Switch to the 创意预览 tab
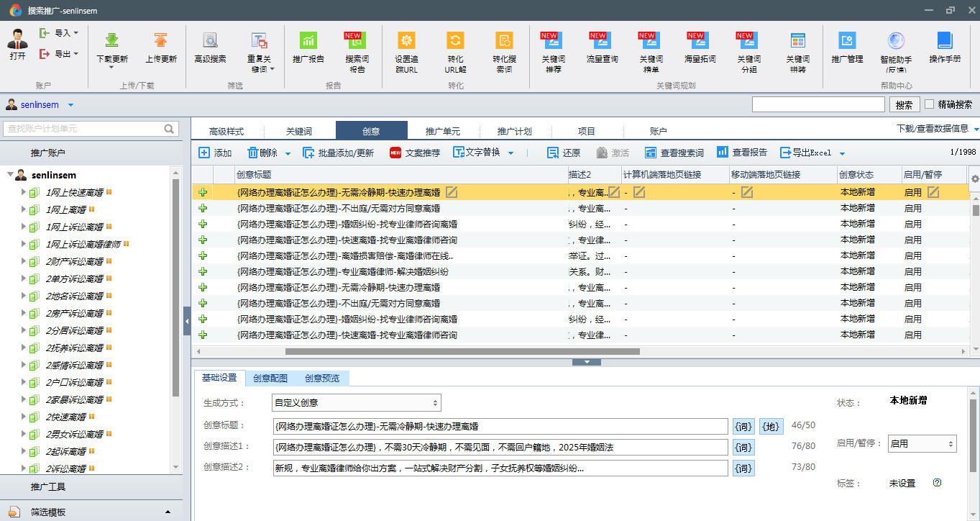This screenshot has height=521, width=980. click(321, 379)
